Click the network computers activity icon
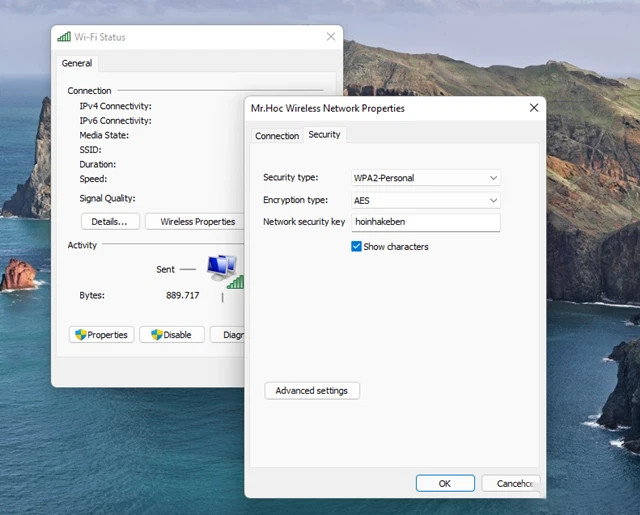The width and height of the screenshot is (640, 515). [224, 271]
